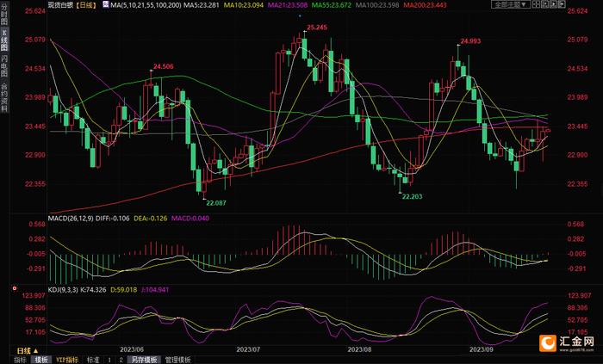The width and height of the screenshot is (603, 364).
Task: Choose template number 1
Action: 109,360
